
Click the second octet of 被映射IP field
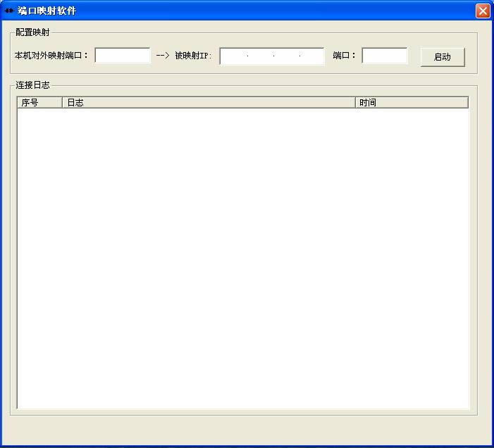260,56
